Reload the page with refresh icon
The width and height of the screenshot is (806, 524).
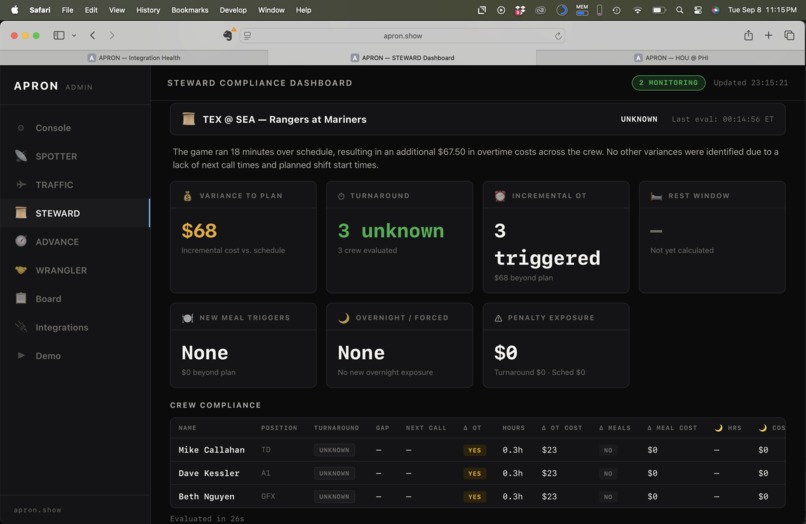click(x=558, y=36)
